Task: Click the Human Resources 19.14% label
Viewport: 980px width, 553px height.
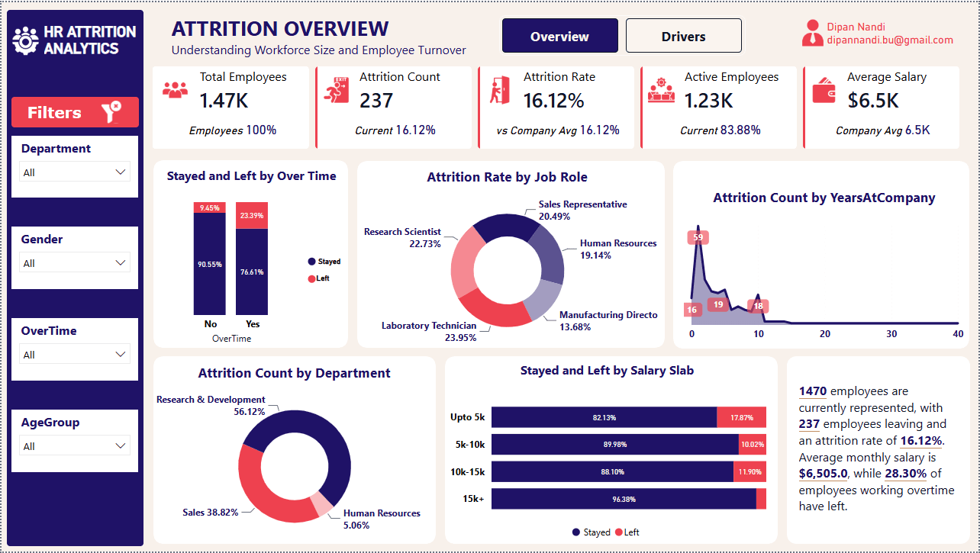Action: pyautogui.click(x=617, y=249)
